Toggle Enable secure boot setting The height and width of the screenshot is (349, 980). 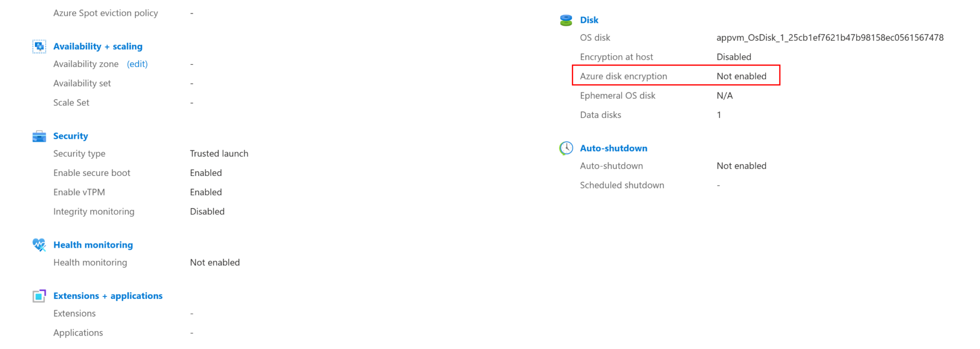pos(206,173)
